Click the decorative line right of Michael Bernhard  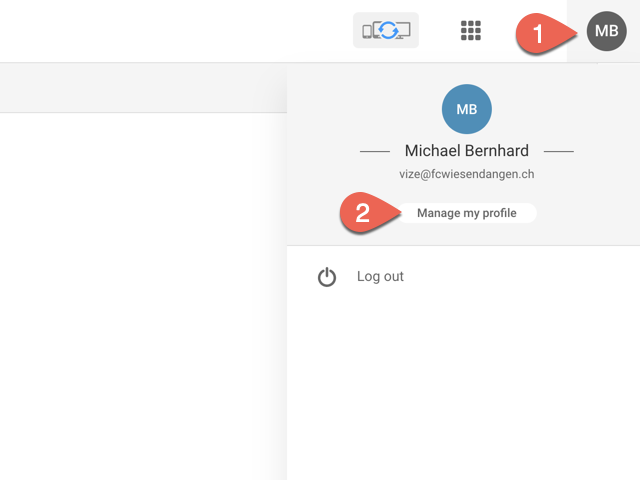pyautogui.click(x=558, y=151)
